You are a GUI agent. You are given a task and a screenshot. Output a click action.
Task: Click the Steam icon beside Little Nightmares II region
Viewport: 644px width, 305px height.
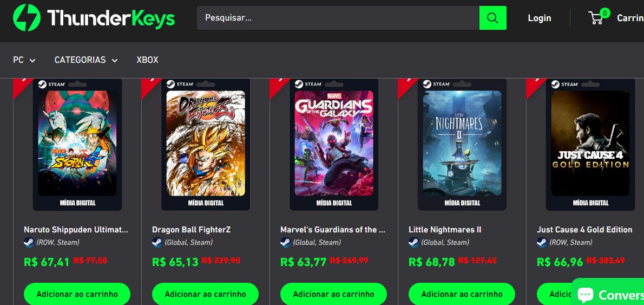click(413, 242)
